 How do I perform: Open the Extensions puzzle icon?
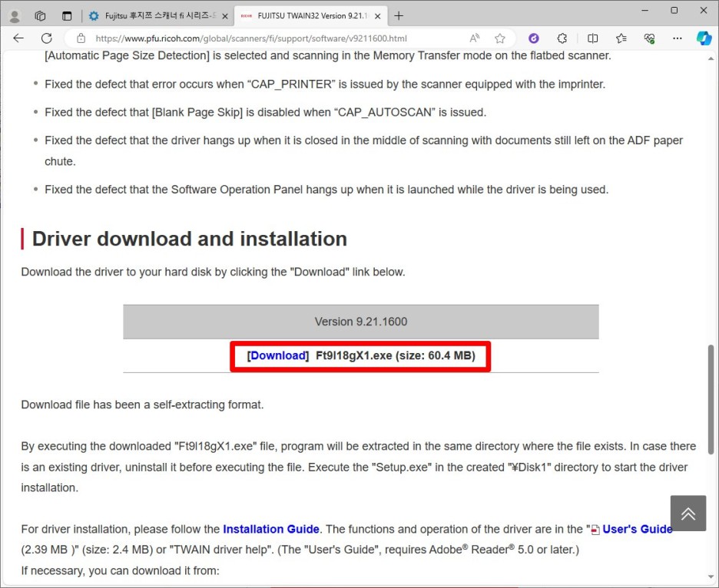tap(562, 38)
